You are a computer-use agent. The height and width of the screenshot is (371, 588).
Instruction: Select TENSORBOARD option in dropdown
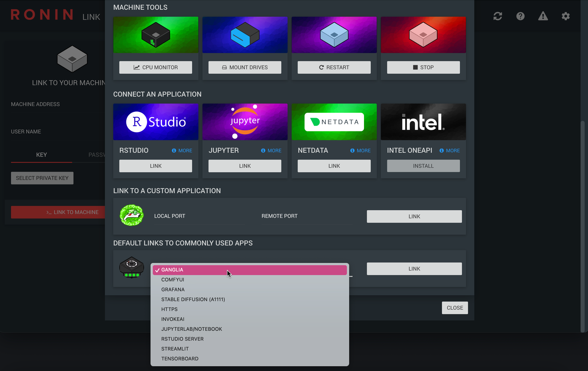coord(180,359)
